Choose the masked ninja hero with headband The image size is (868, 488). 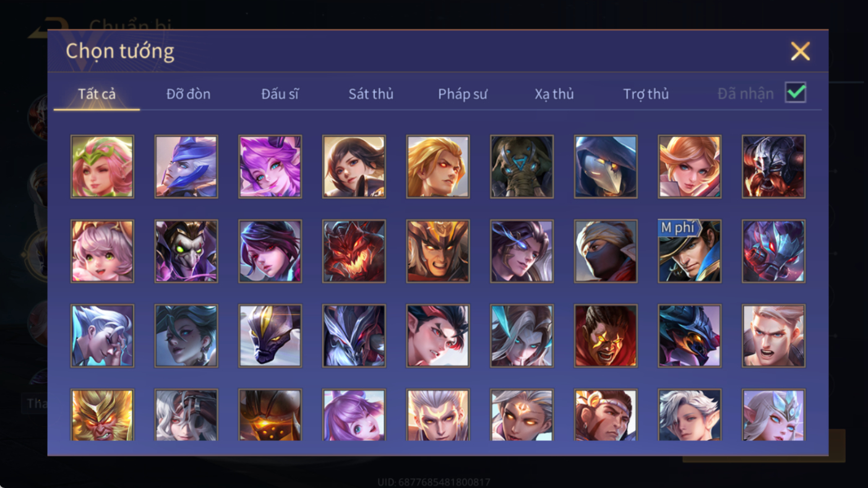pyautogui.click(x=606, y=251)
